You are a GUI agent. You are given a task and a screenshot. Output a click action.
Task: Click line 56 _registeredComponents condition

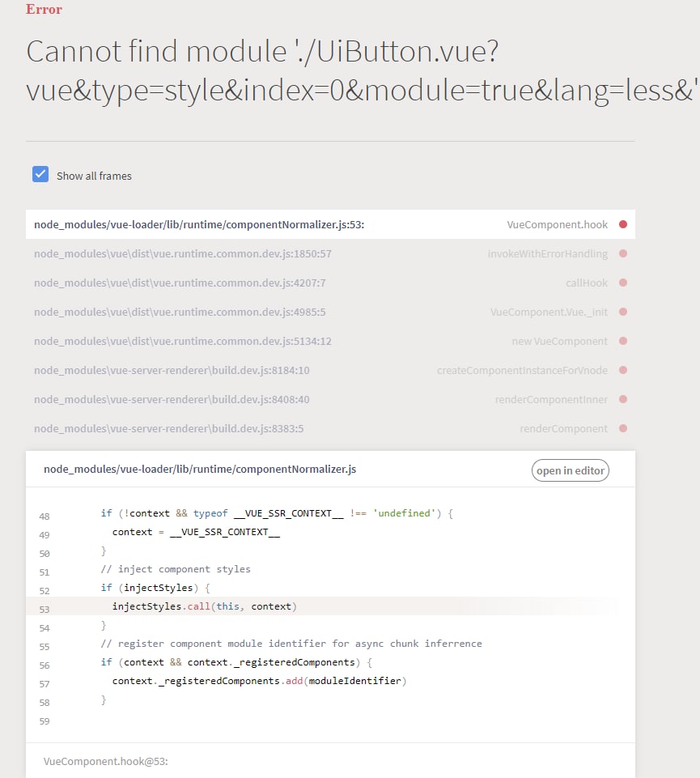click(236, 662)
